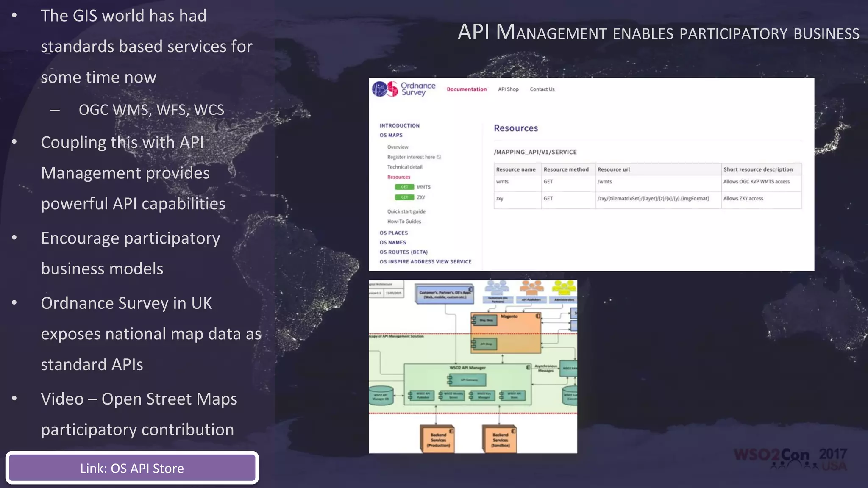
Task: Click 'Asynchronous Messages' label in diagram
Action: coord(545,368)
